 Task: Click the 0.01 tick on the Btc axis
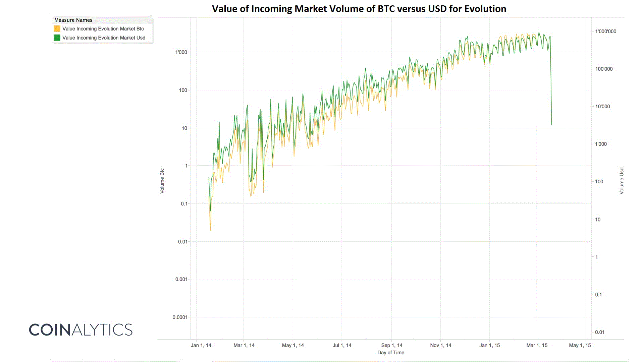click(x=182, y=242)
